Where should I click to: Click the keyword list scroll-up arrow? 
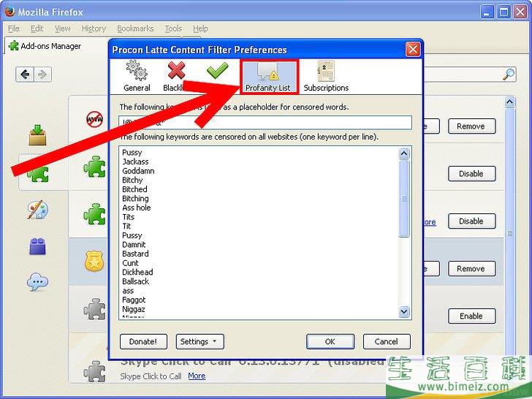click(x=403, y=153)
